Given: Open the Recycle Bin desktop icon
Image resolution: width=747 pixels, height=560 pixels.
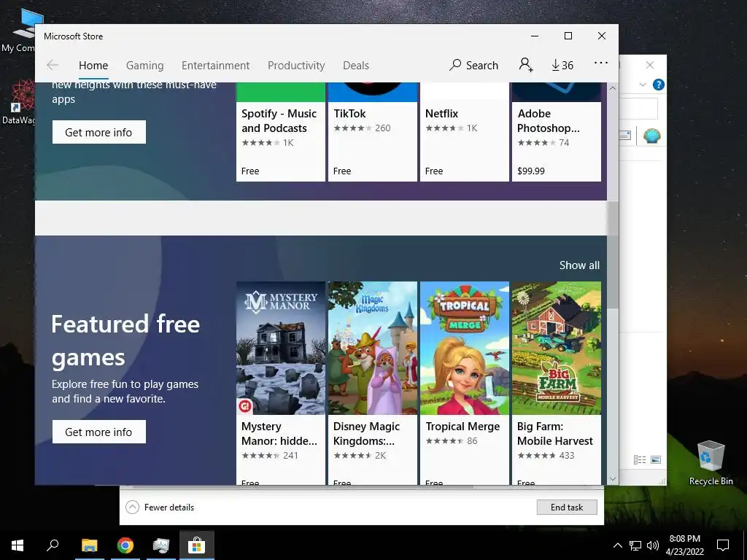Looking at the screenshot, I should (711, 463).
